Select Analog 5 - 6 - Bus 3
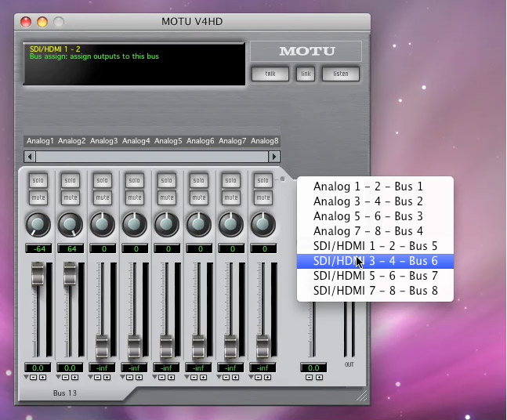Image resolution: width=507 pixels, height=420 pixels. [375, 216]
